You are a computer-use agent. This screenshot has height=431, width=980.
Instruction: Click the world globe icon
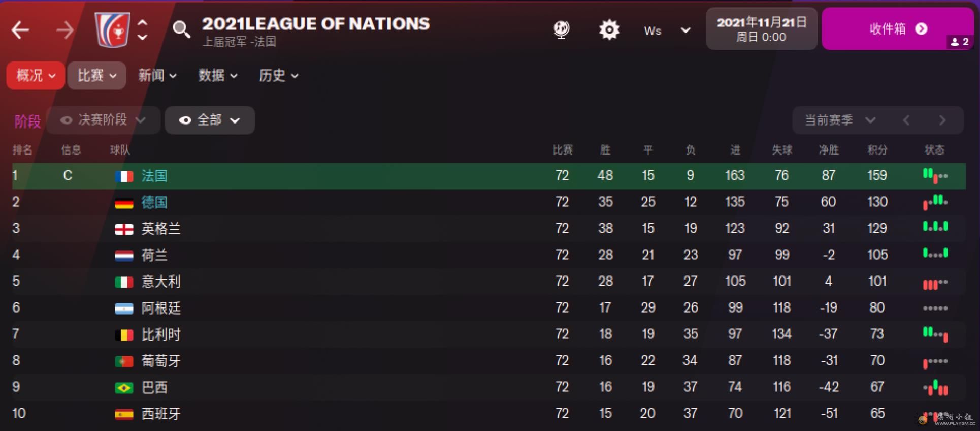coord(562,30)
